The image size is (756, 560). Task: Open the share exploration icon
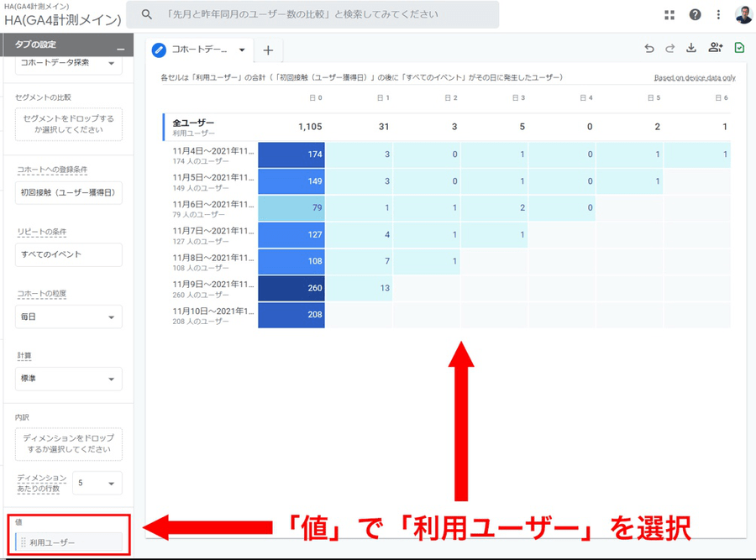tap(715, 49)
